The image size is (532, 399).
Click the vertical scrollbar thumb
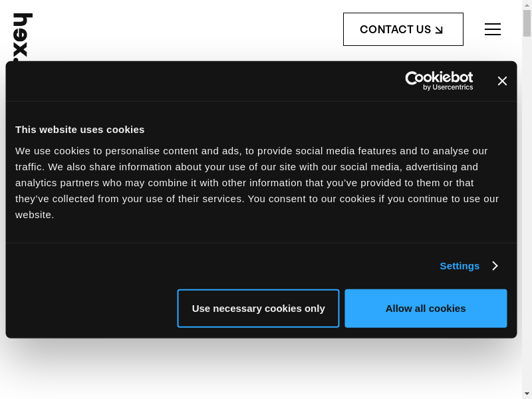[527, 23]
